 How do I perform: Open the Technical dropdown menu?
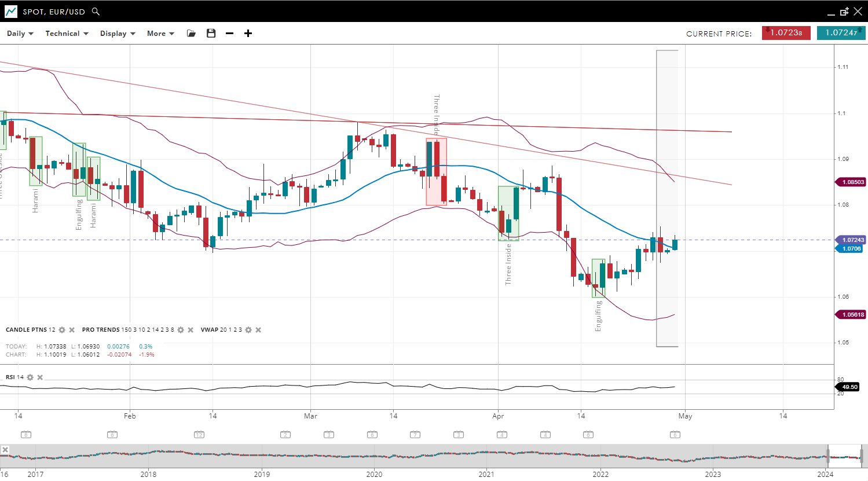click(67, 34)
